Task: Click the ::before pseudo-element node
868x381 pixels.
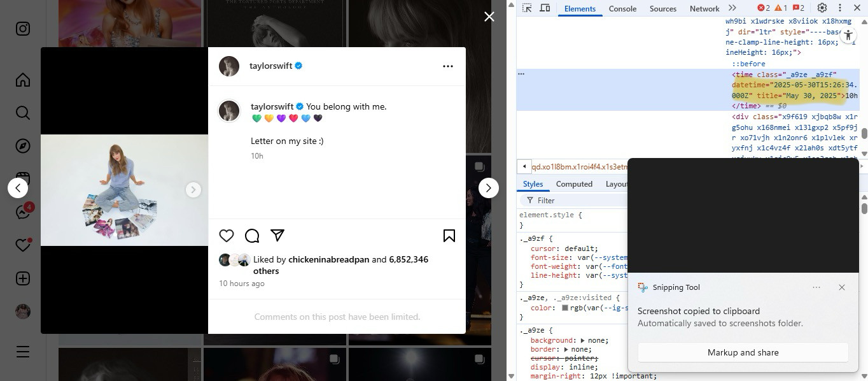Action: (x=748, y=64)
